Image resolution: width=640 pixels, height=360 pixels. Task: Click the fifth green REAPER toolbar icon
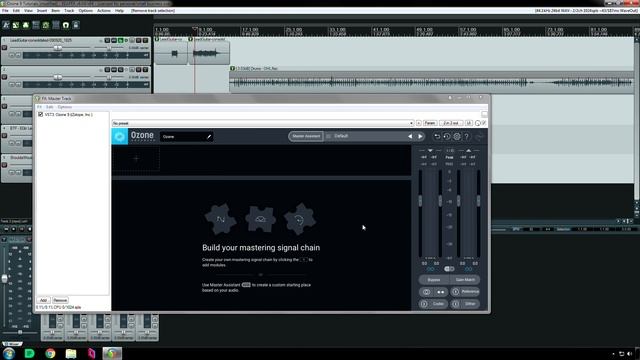click(46, 25)
